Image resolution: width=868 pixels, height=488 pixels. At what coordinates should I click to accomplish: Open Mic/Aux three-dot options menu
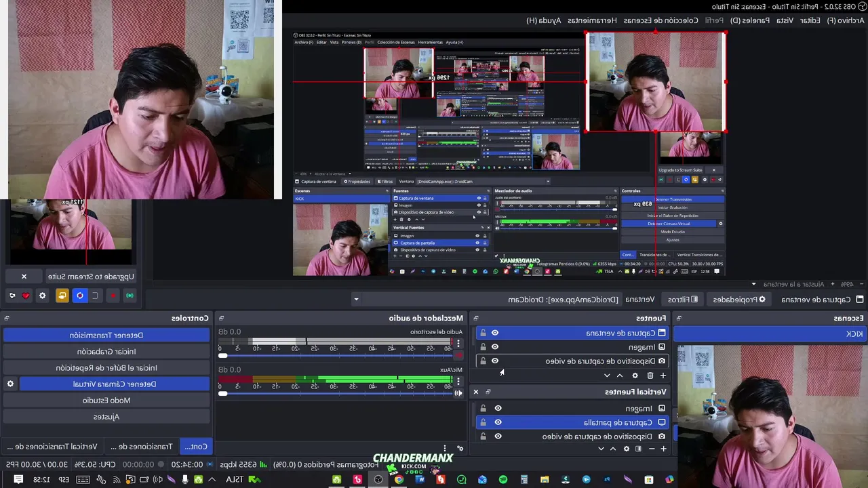coord(458,381)
